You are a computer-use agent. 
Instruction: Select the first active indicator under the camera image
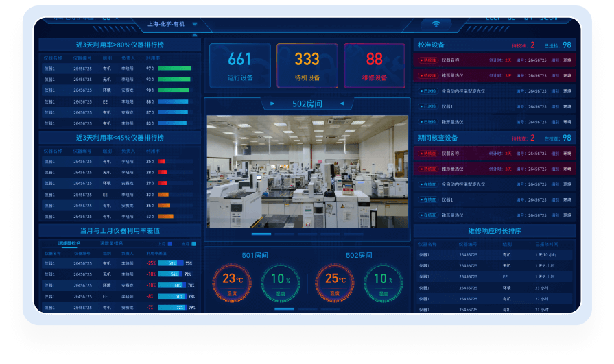[261, 234]
